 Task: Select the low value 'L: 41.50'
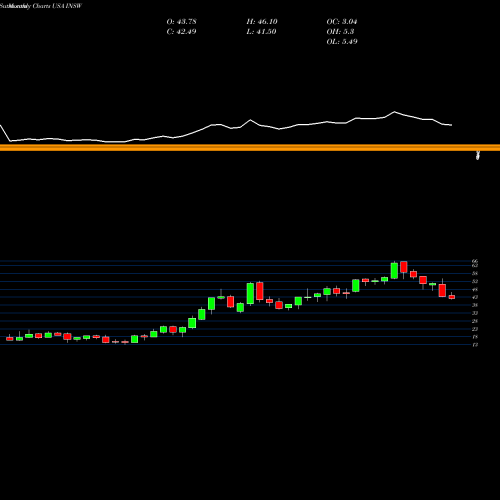pyautogui.click(x=262, y=32)
